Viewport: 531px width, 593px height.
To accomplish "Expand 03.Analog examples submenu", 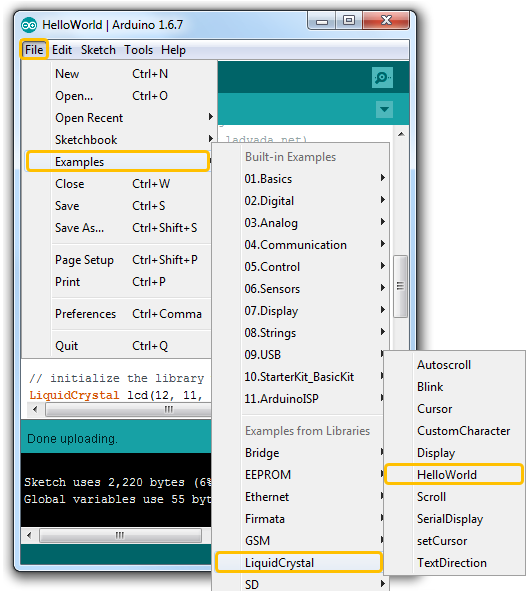I will tap(301, 222).
